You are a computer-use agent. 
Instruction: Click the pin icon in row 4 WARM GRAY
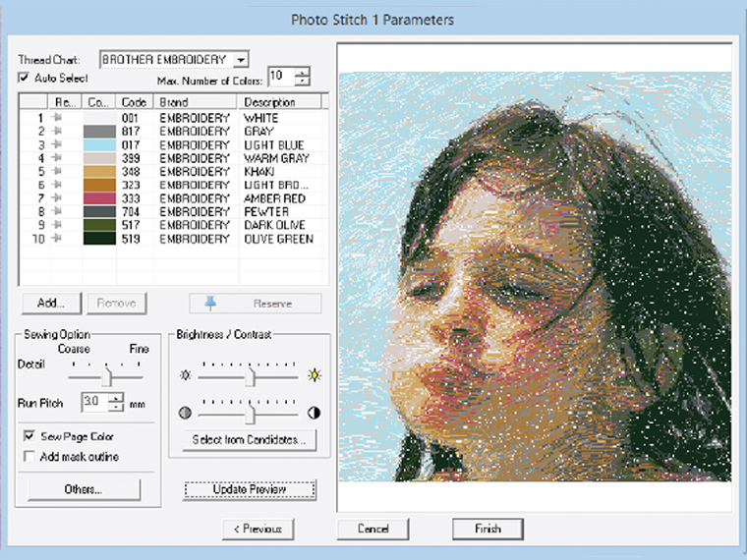click(x=58, y=157)
